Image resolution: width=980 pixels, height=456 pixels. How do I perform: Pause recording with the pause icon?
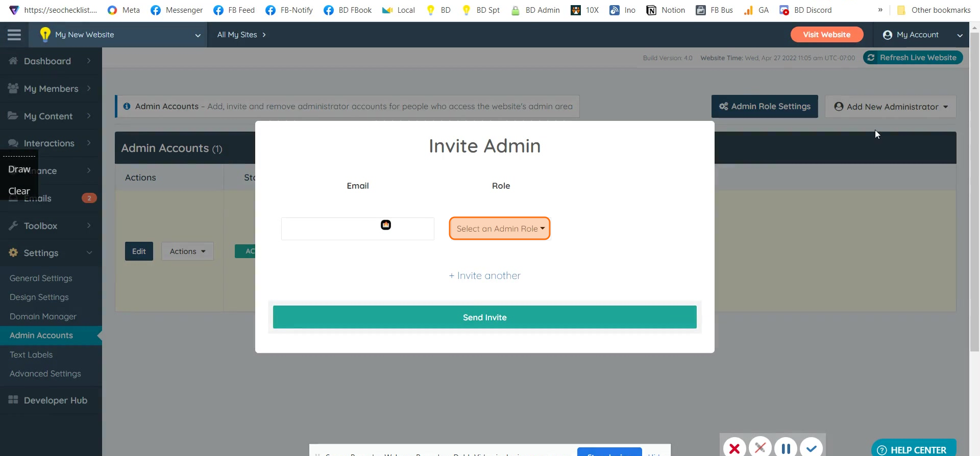pos(786,448)
